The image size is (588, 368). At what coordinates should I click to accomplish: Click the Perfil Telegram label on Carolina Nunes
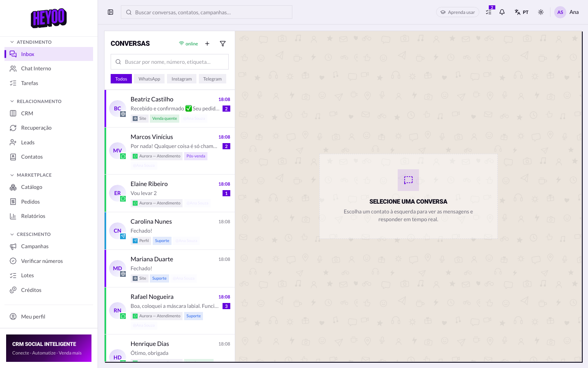141,241
